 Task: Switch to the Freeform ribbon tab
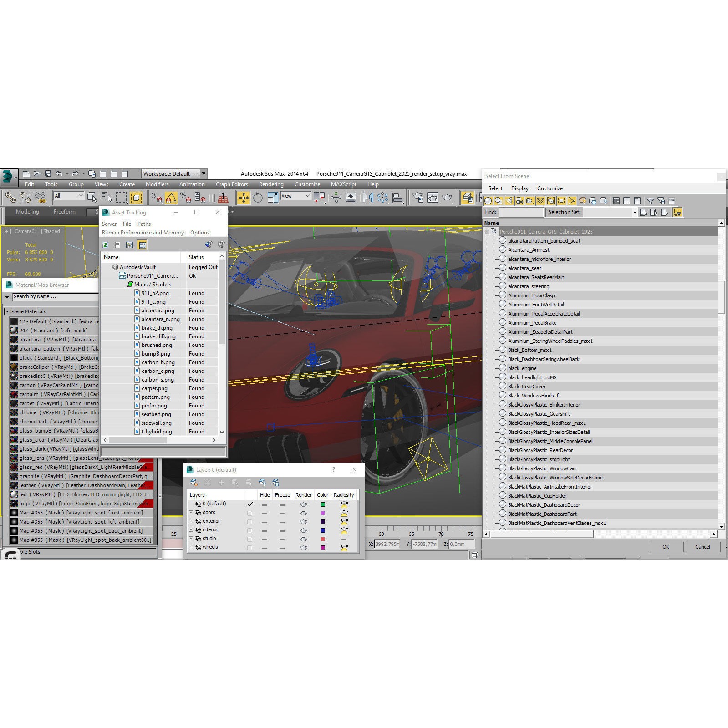tap(65, 212)
